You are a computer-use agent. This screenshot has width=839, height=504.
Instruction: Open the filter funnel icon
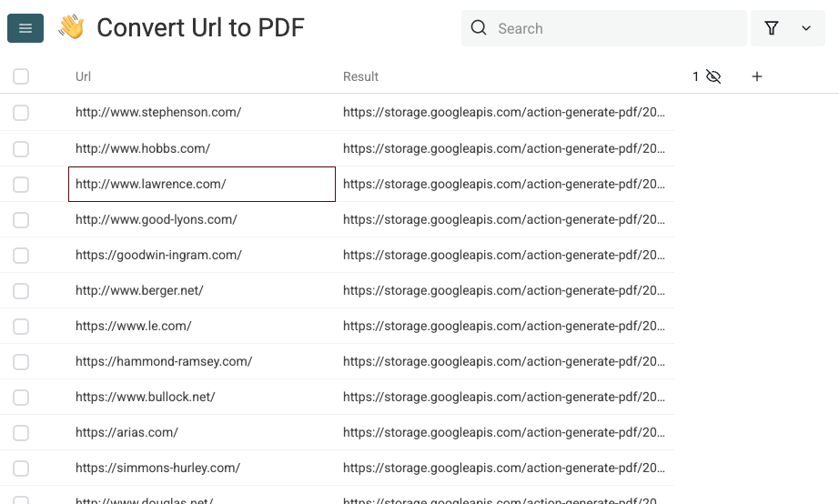[772, 28]
